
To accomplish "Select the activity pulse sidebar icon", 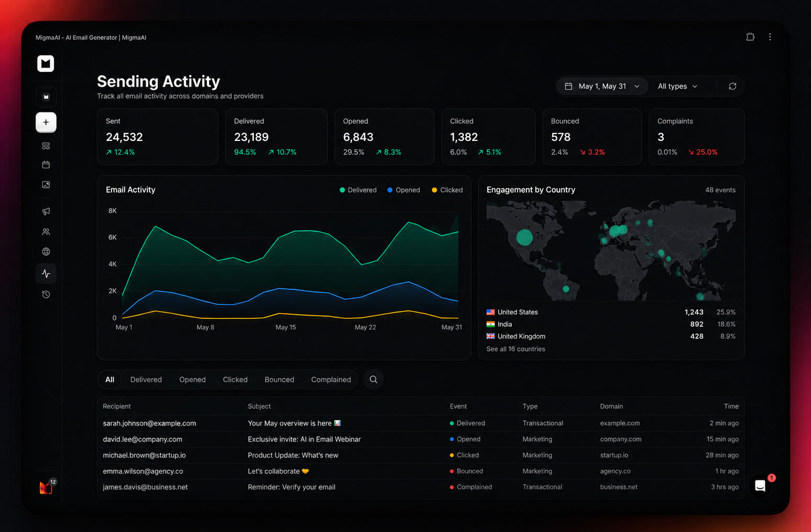I will point(46,273).
